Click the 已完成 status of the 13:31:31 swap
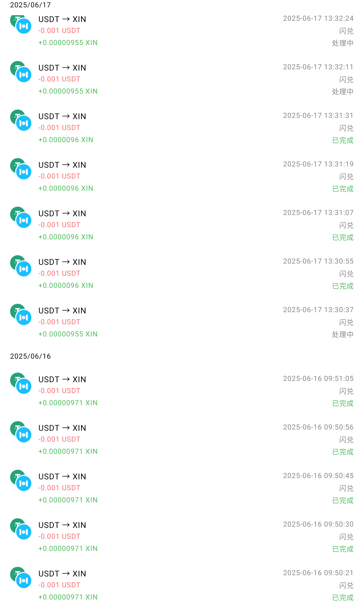This screenshot has width=364, height=602. (x=343, y=140)
